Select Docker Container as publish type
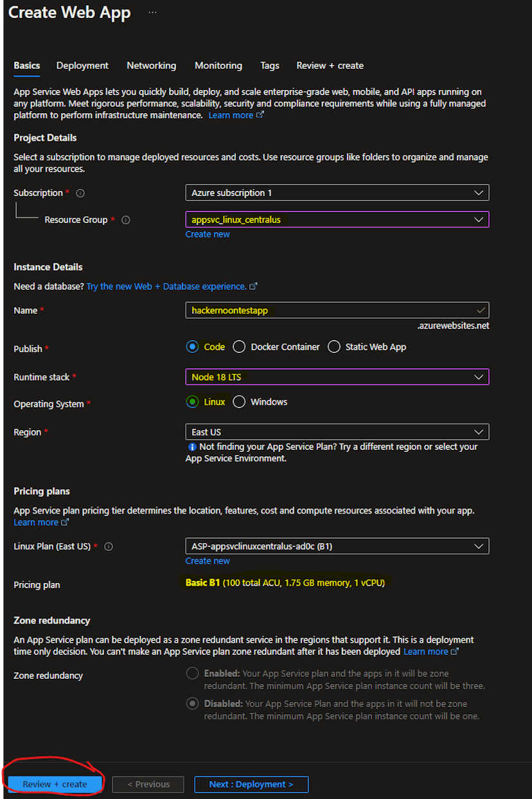The height and width of the screenshot is (799, 532). click(x=238, y=346)
